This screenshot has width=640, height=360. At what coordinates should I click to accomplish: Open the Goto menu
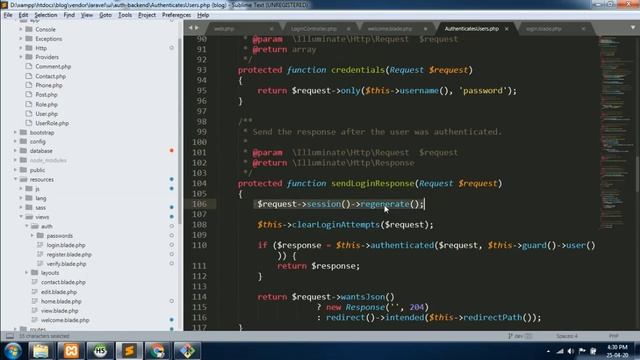tap(105, 15)
